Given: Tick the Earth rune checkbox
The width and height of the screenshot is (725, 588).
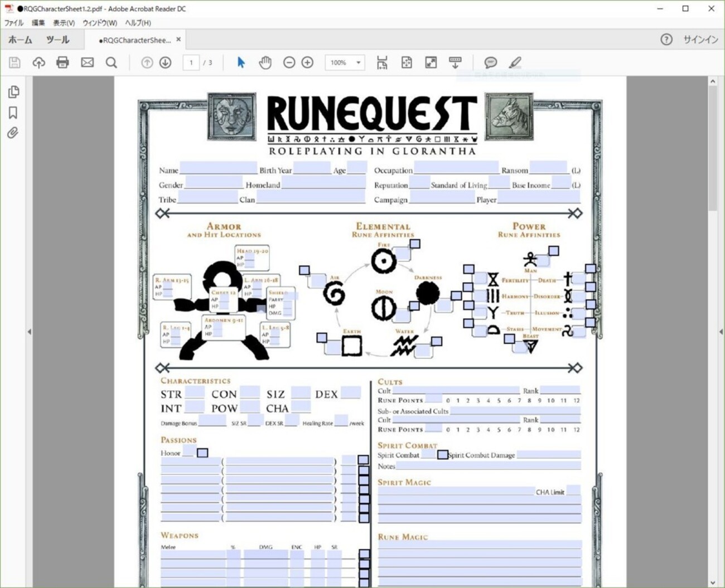Looking at the screenshot, I should (322, 337).
